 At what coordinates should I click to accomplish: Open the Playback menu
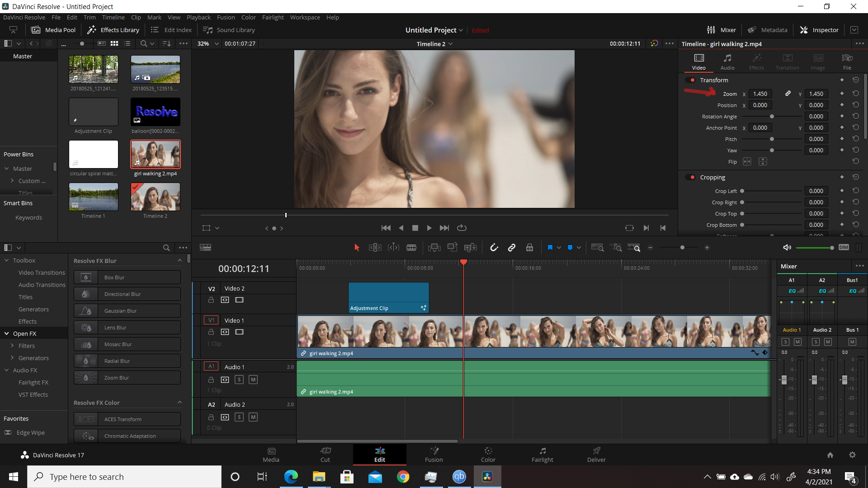(198, 17)
